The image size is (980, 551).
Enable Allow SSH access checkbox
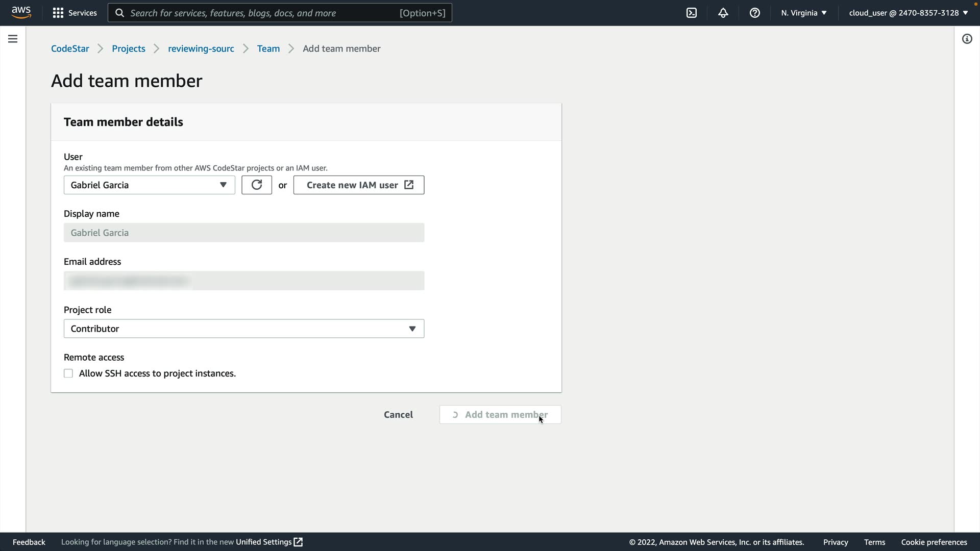[68, 373]
